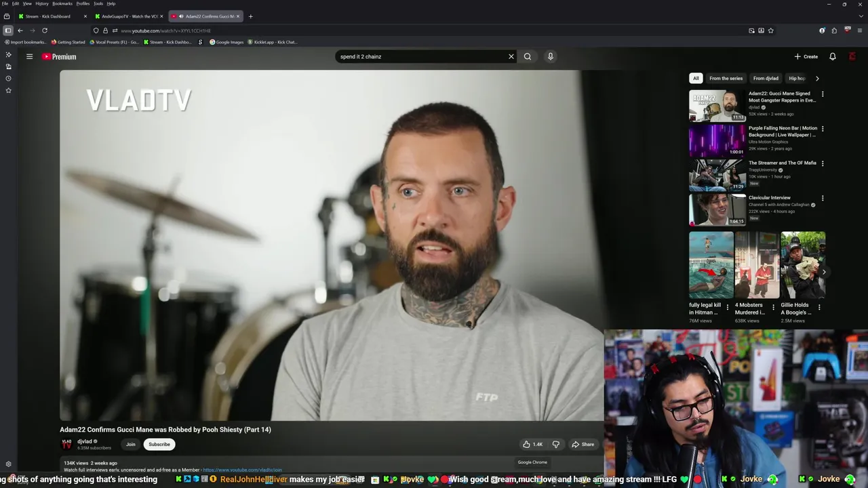Image resolution: width=868 pixels, height=488 pixels.
Task: Open the red extension icon with 473 badge
Action: coord(848,30)
